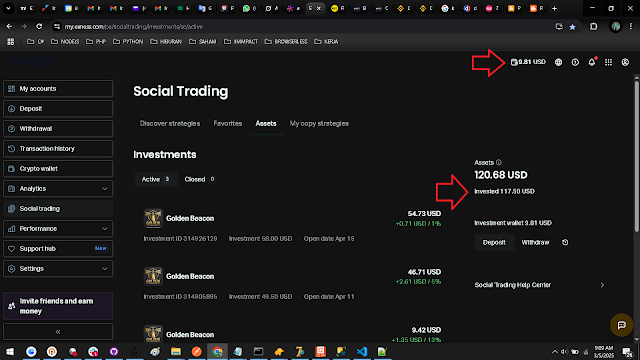Click Golden Beacon logo for investment 314926129
Image resolution: width=640 pixels, height=360 pixels.
coord(153,218)
